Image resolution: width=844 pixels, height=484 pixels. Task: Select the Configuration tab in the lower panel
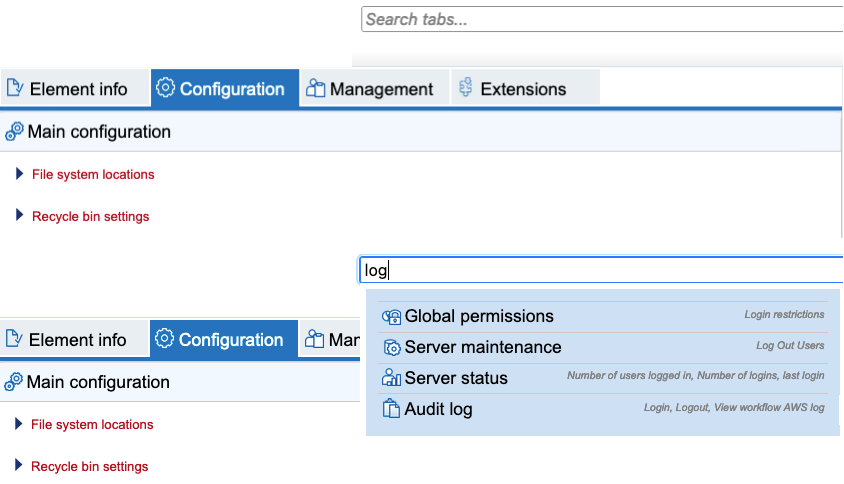[224, 339]
